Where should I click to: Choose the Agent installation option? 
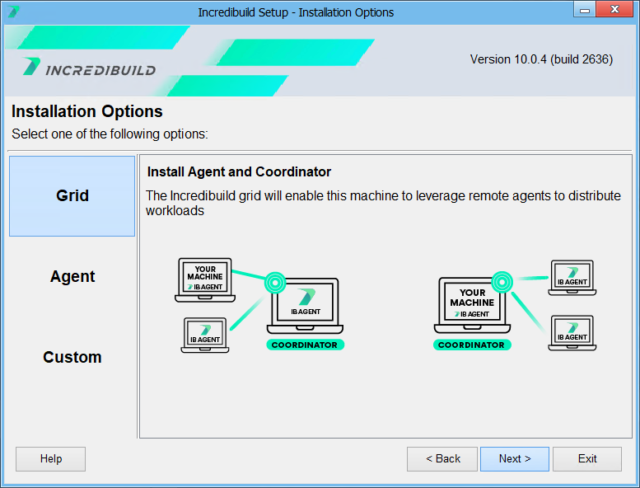tap(72, 277)
